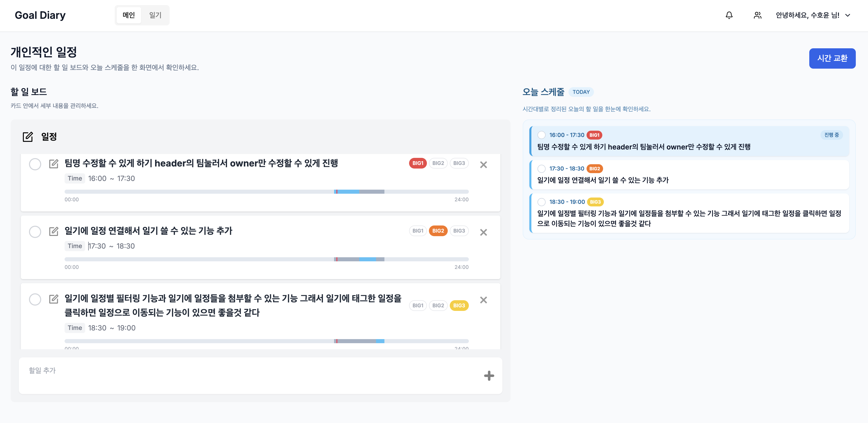Screen dimensions: 868x423
Task: Click the 시간 교환 button
Action: tap(832, 58)
